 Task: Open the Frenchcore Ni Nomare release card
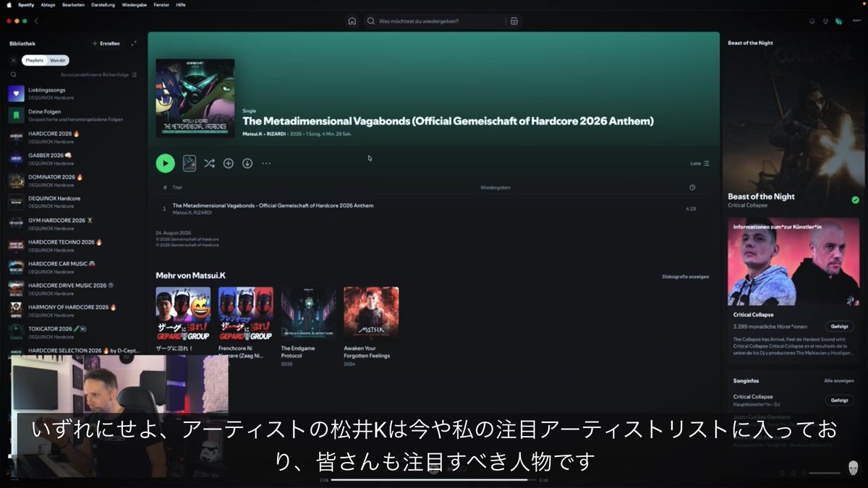coord(246,322)
